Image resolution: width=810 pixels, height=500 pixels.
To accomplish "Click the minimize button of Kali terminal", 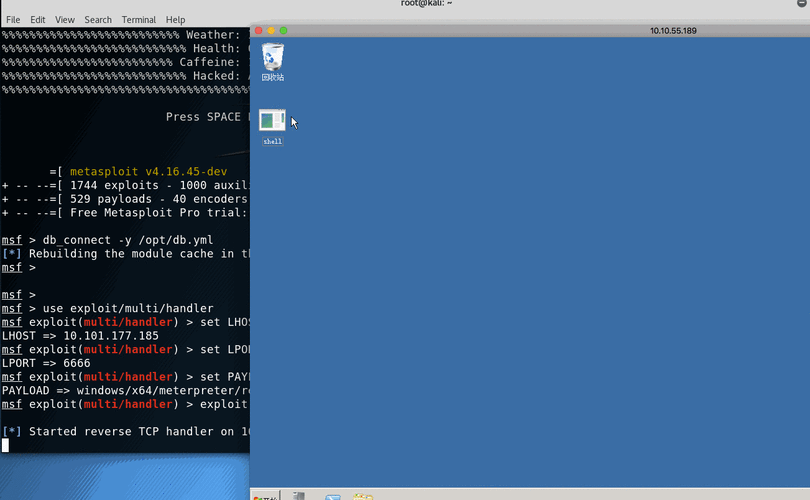I will pos(801,3).
